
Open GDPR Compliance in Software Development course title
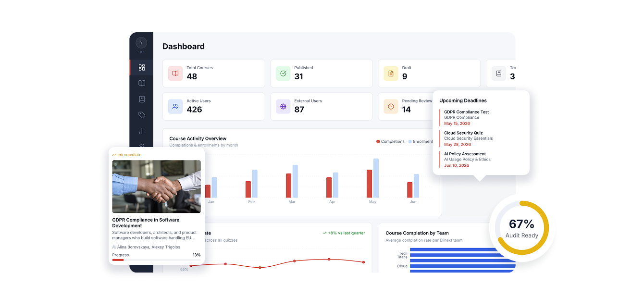[x=146, y=223]
